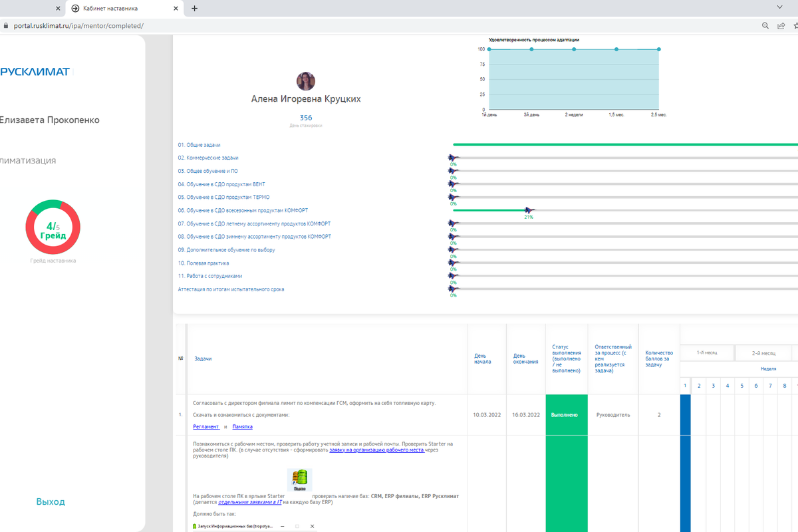The height and width of the screenshot is (532, 798).
Task: Click the plane marker at 21% progress
Action: click(x=529, y=210)
